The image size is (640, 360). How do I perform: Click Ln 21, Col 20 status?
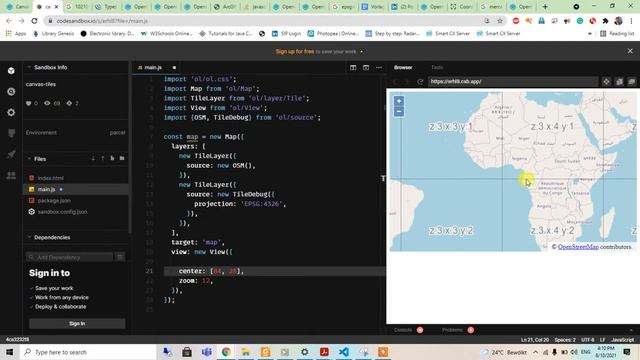coord(535,340)
